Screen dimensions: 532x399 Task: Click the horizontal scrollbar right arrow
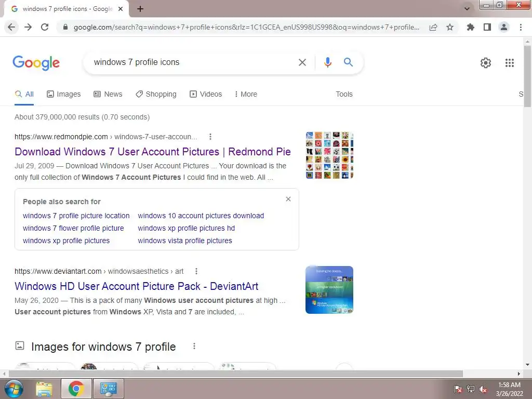tap(519, 374)
